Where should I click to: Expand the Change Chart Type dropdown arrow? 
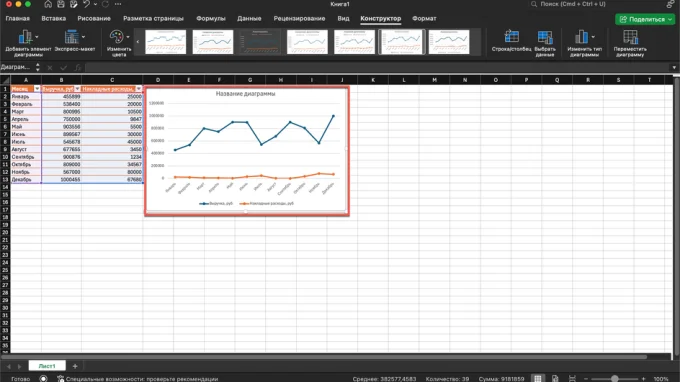coord(593,37)
